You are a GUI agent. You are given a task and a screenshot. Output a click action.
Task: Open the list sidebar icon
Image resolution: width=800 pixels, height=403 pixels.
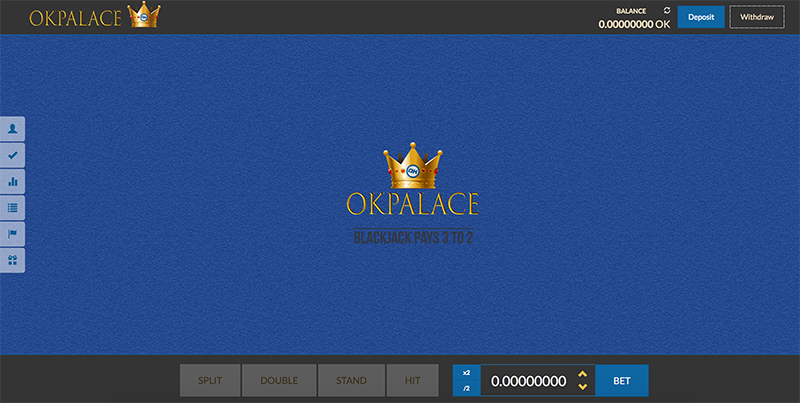pos(12,208)
